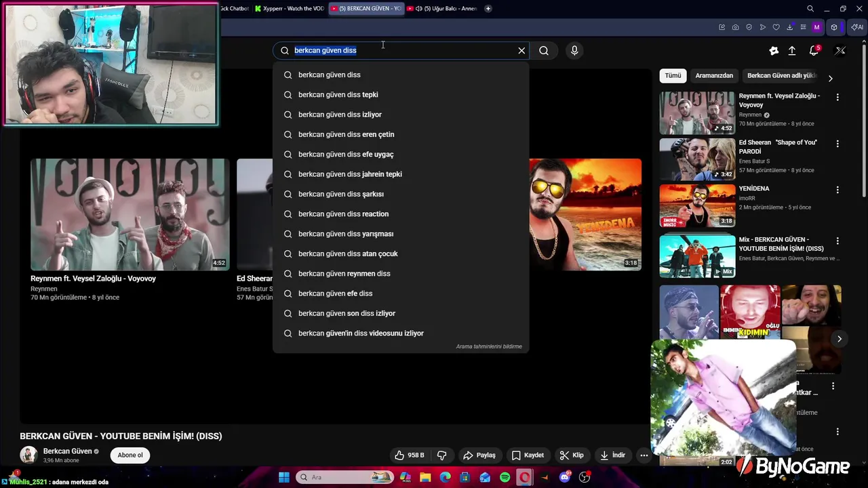Start voice search with the microphone icon
Screen dimensions: 868x488
[574, 50]
